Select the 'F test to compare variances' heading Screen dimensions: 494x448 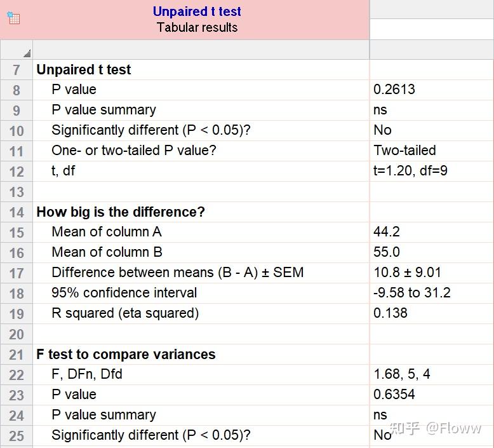tap(126, 355)
